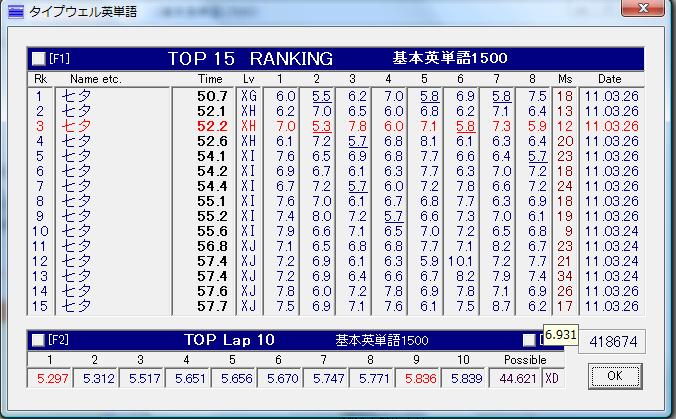Viewport: 676px width, 419px height.
Task: Click the miss count 34 in rank 13
Action: [565, 276]
